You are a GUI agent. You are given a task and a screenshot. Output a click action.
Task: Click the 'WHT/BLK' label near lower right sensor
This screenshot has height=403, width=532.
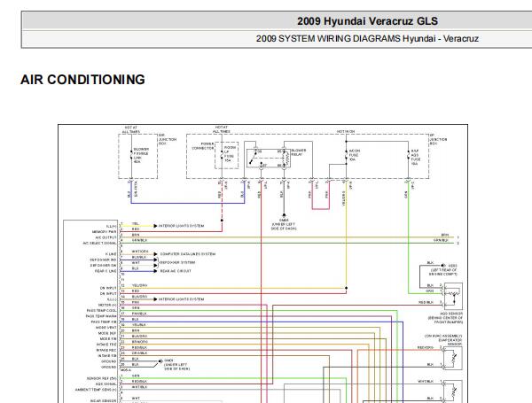pyautogui.click(x=426, y=382)
